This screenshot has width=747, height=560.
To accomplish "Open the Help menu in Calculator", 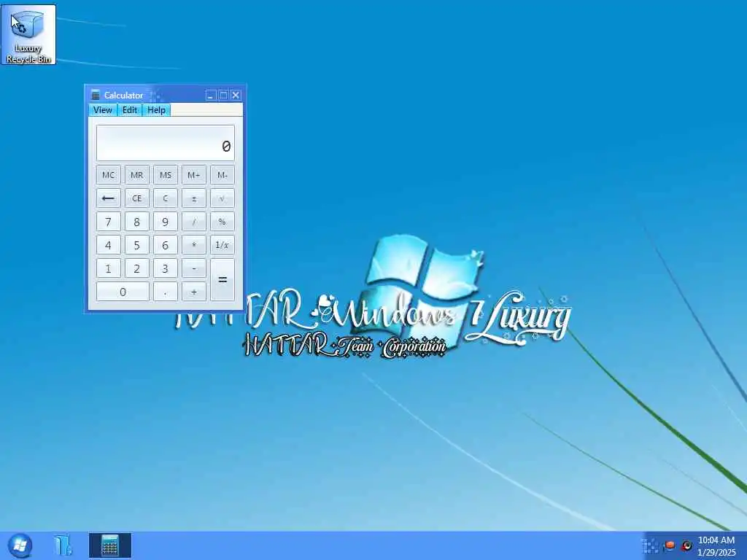I will click(156, 110).
